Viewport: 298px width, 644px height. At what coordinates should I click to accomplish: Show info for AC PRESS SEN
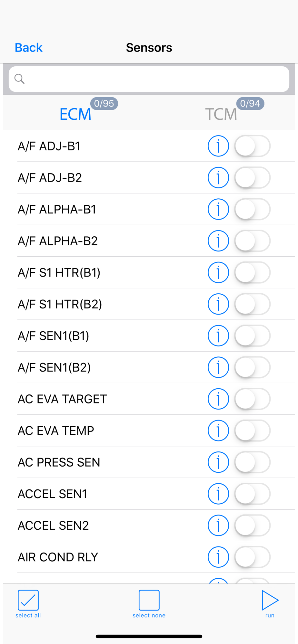click(x=218, y=462)
